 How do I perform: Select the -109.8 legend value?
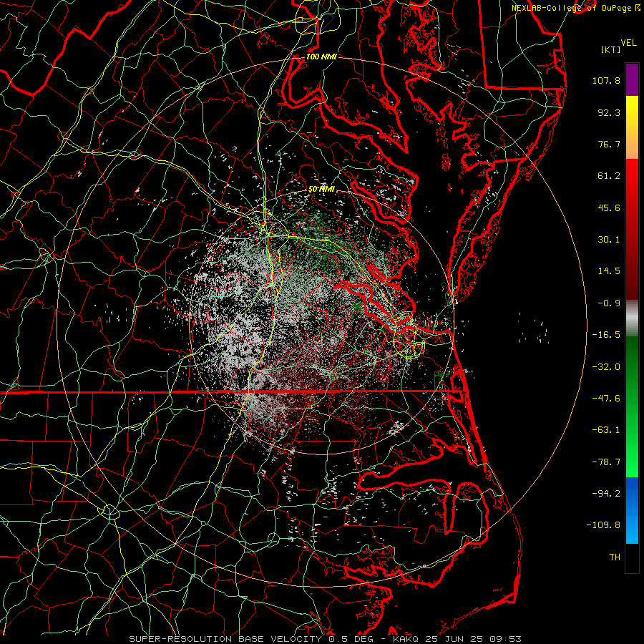(x=603, y=525)
